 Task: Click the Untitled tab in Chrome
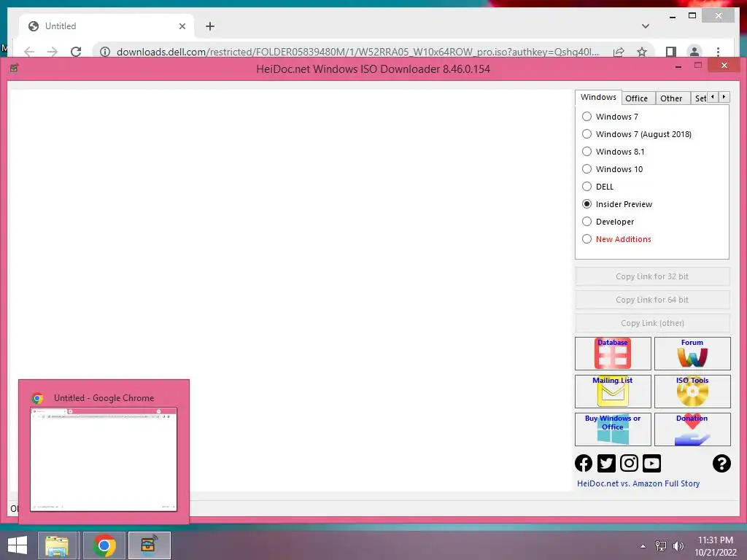click(x=107, y=26)
